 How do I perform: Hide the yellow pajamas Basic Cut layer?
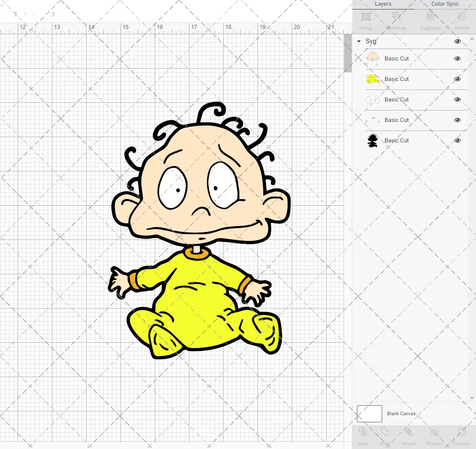point(457,79)
